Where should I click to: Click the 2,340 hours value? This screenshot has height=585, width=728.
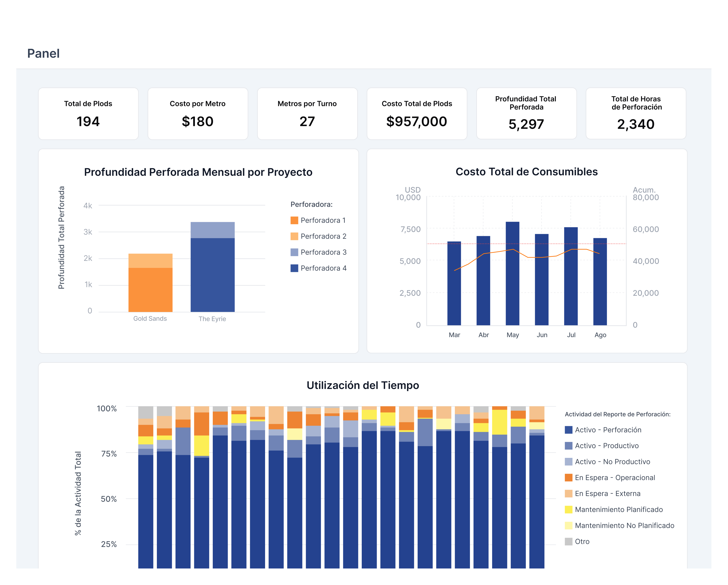[636, 124]
